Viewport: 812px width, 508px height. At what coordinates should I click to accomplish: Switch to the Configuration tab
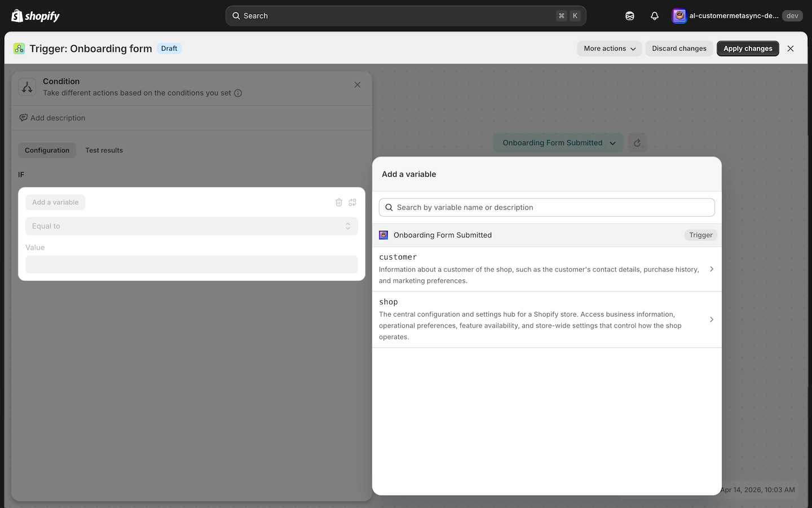tap(47, 150)
